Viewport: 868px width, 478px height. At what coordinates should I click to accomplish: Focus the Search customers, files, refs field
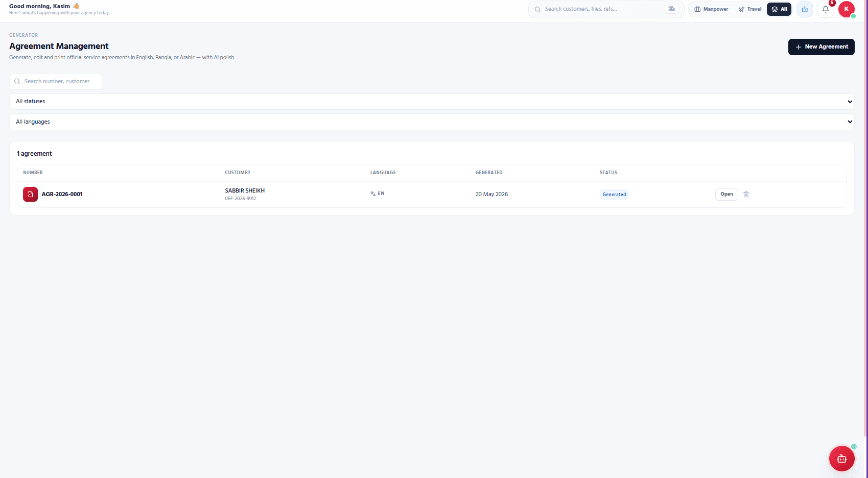coord(606,9)
